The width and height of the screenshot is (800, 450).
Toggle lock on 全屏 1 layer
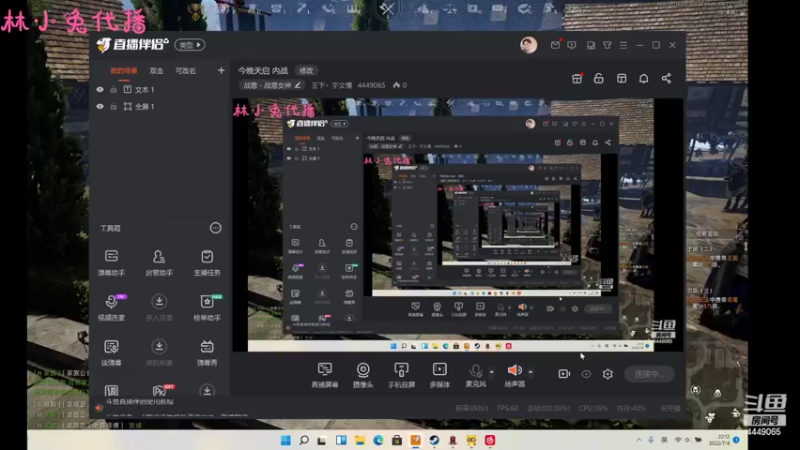tap(113, 106)
